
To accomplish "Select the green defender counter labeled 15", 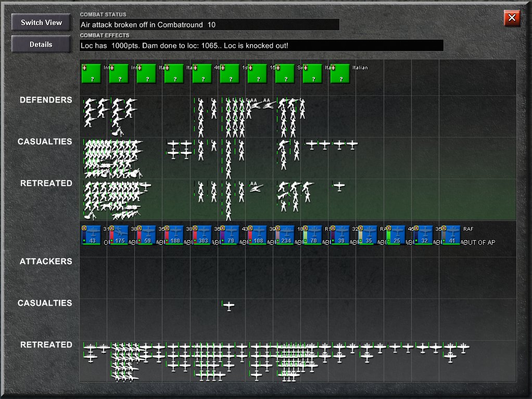I will 258,73.
